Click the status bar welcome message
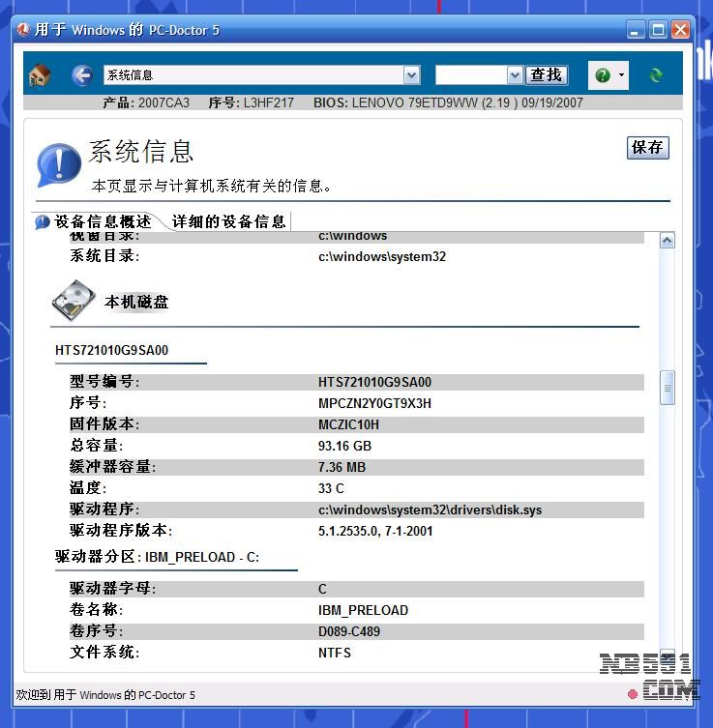Image resolution: width=713 pixels, height=728 pixels. [105, 695]
